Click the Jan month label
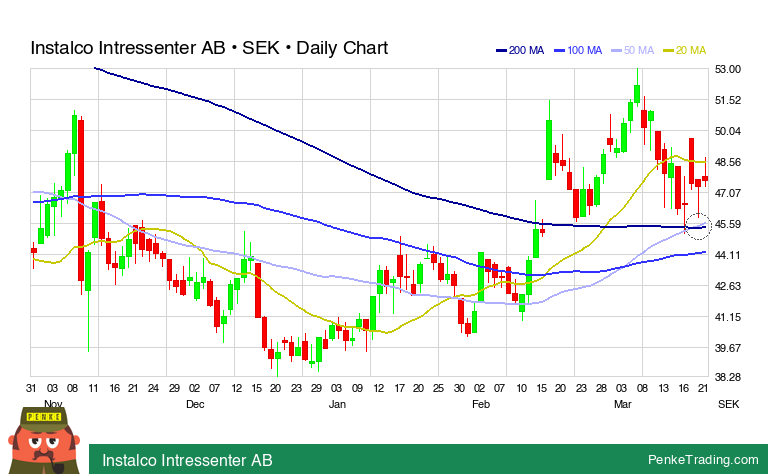The height and width of the screenshot is (474, 768). click(337, 404)
